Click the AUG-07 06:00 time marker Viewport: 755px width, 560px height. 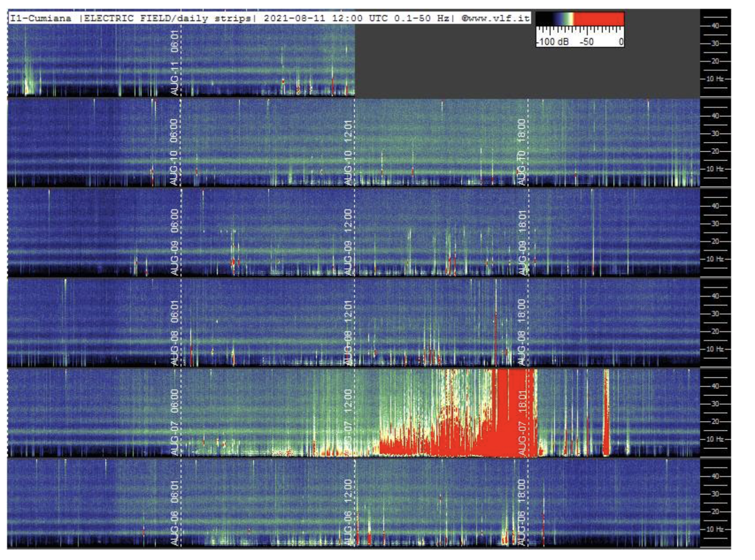pyautogui.click(x=175, y=422)
